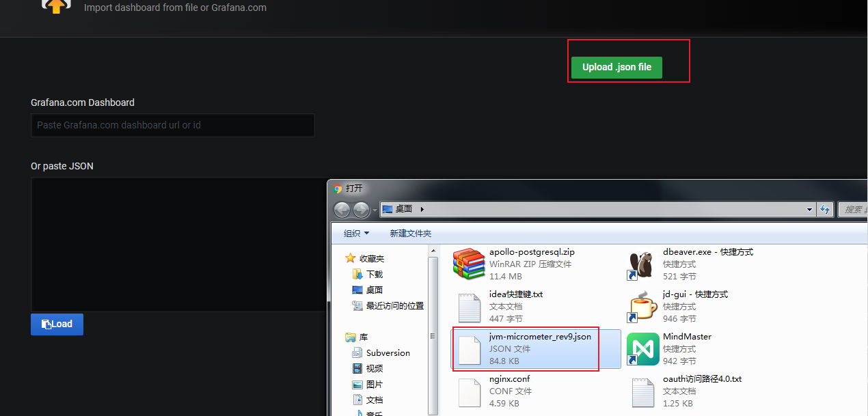
Task: Click the refresh button beside the address bar
Action: click(825, 209)
